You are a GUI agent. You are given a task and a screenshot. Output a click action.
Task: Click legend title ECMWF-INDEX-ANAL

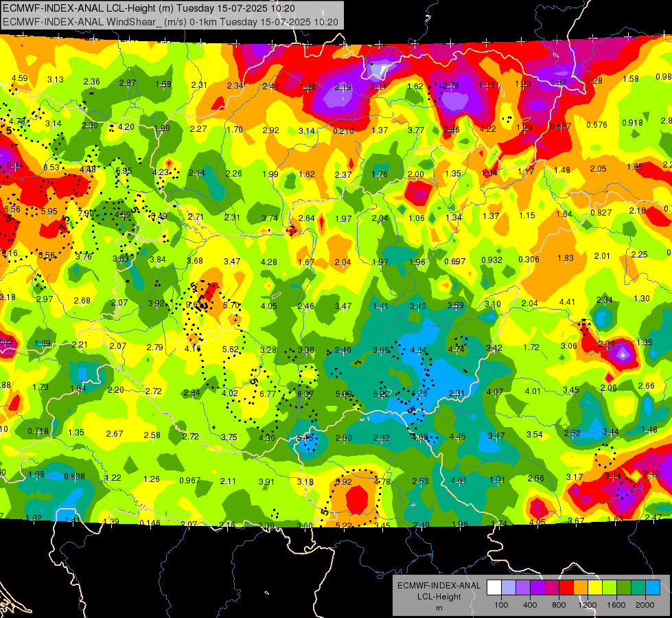click(439, 586)
